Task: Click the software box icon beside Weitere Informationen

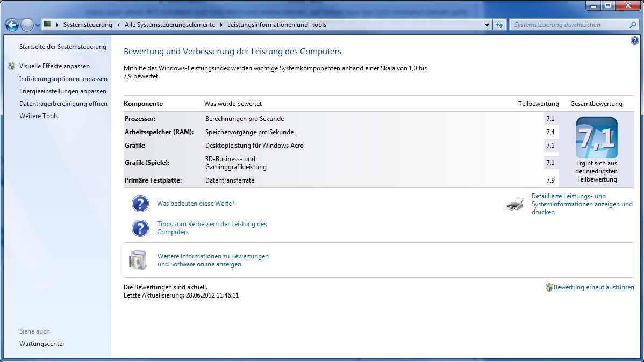Action: point(138,260)
